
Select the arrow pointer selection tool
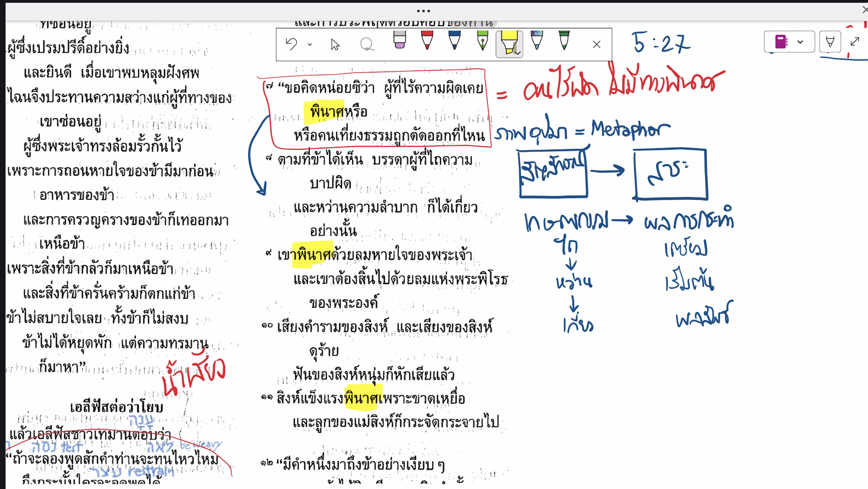tap(335, 45)
